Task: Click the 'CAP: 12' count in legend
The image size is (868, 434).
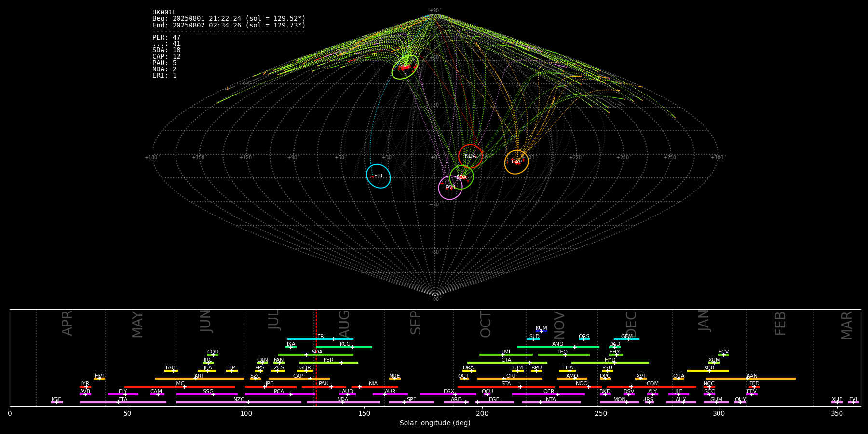Action: point(166,56)
